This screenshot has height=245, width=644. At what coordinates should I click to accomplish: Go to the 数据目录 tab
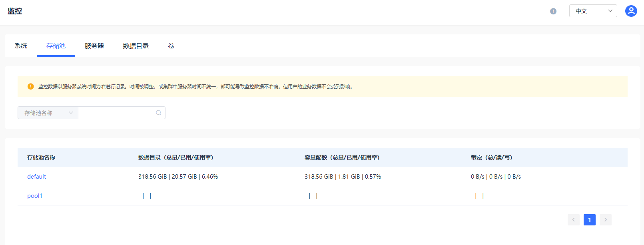coord(136,46)
